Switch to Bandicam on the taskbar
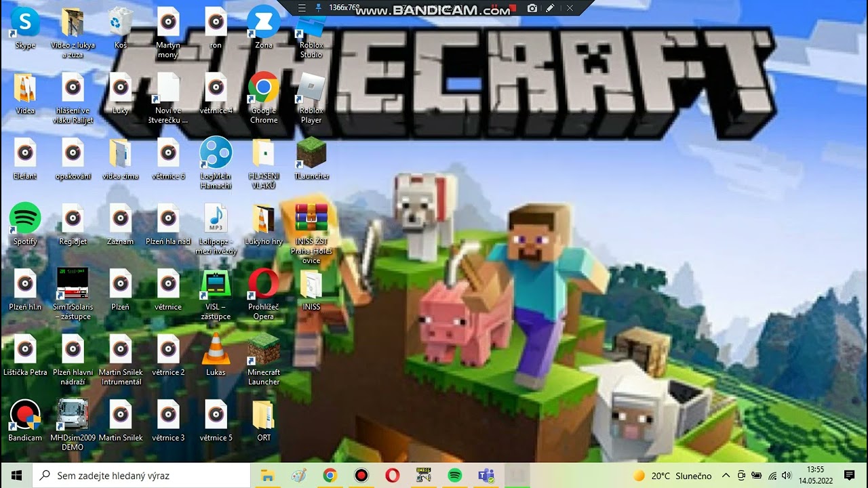 [x=361, y=475]
